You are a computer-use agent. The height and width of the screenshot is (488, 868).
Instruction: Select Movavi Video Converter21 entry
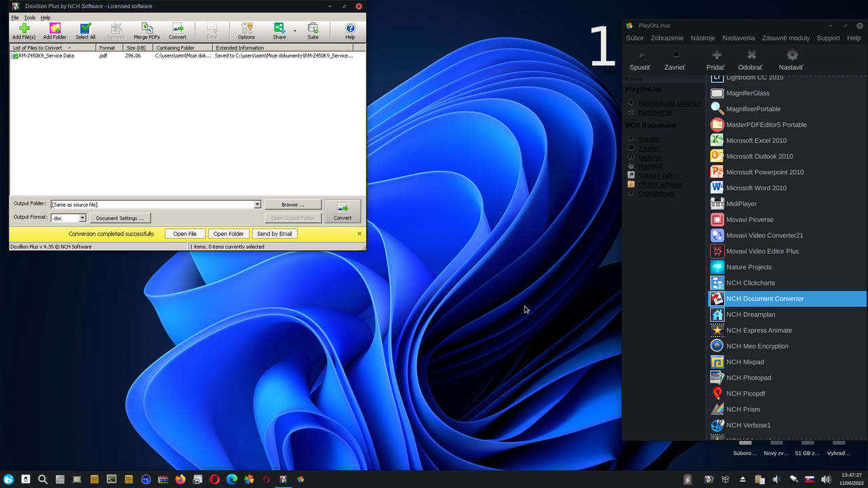point(787,235)
